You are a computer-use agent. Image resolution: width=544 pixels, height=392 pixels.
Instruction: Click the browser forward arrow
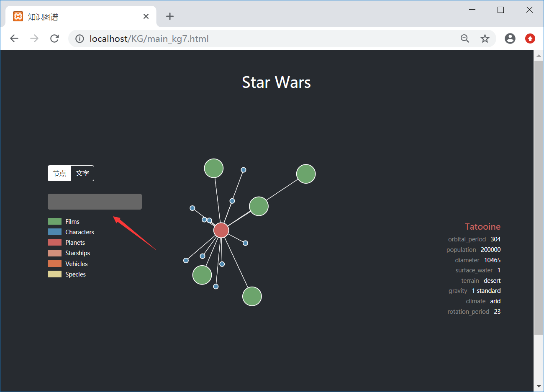click(34, 38)
